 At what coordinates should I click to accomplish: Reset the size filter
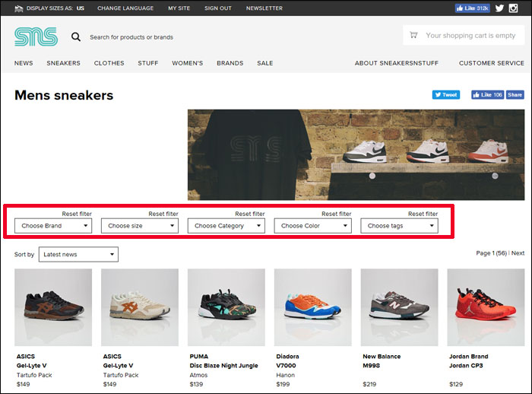(163, 214)
